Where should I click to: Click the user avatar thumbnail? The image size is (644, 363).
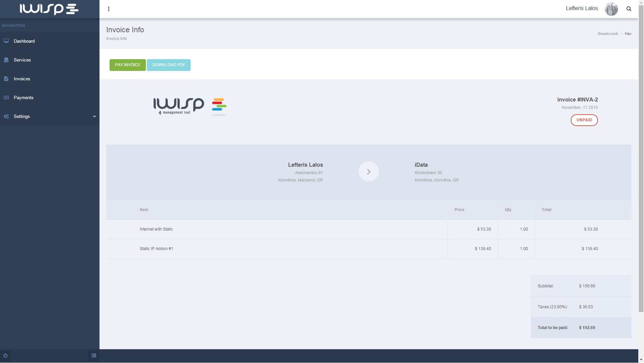(x=611, y=9)
